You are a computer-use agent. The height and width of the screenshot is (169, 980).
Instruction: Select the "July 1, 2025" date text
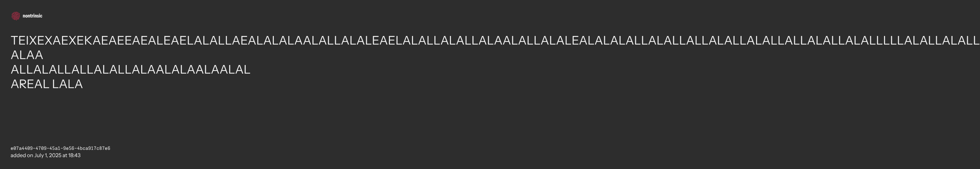point(47,155)
